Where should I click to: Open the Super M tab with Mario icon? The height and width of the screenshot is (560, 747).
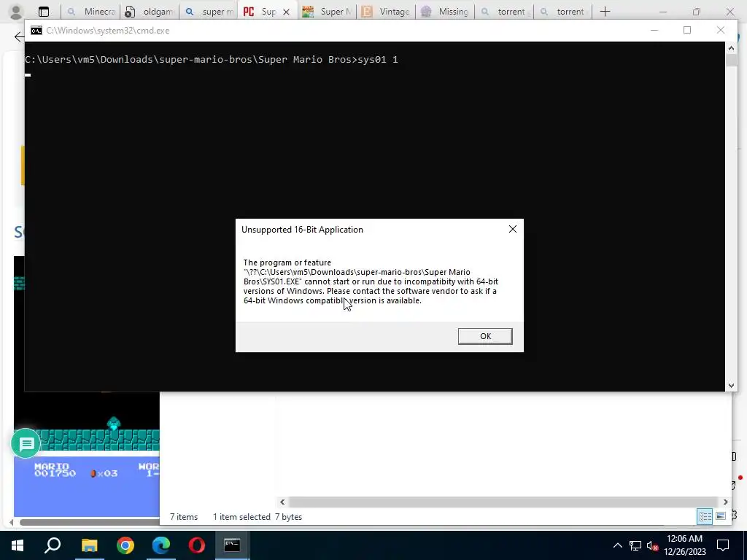327,12
